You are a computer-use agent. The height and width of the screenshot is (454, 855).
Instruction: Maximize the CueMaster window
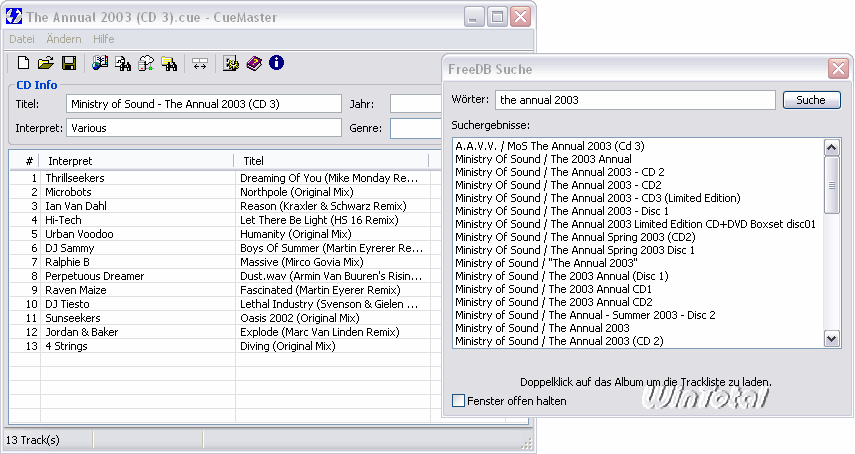[497, 17]
